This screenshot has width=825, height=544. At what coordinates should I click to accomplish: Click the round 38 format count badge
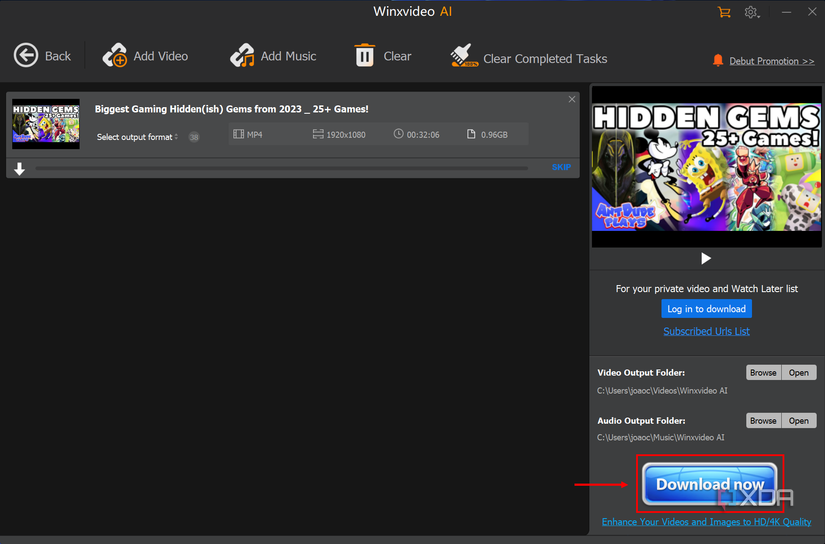pos(194,137)
